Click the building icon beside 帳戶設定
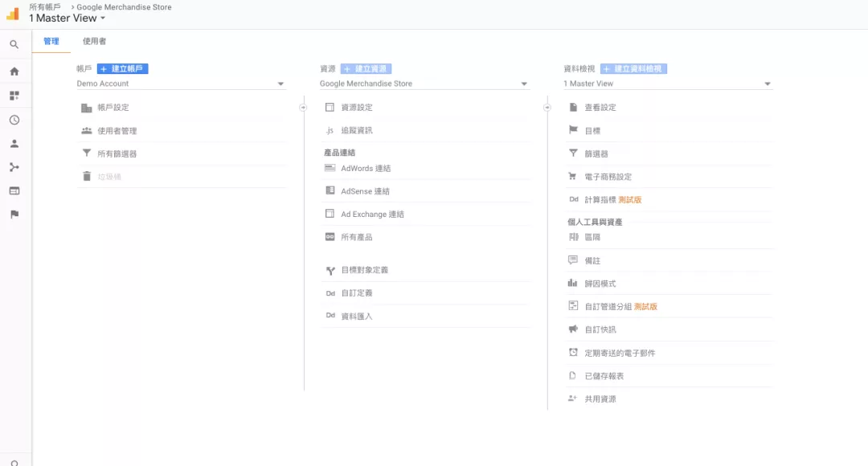868x466 pixels. [x=86, y=108]
